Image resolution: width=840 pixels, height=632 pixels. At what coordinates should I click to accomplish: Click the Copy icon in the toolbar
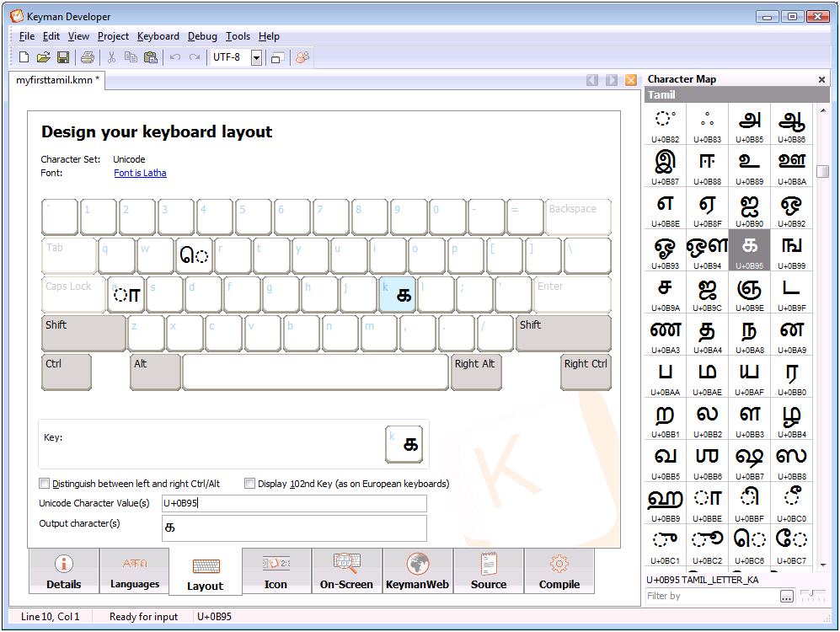point(131,57)
